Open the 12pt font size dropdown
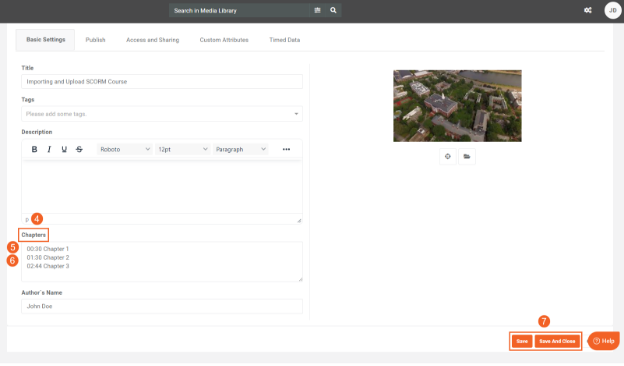 point(183,149)
